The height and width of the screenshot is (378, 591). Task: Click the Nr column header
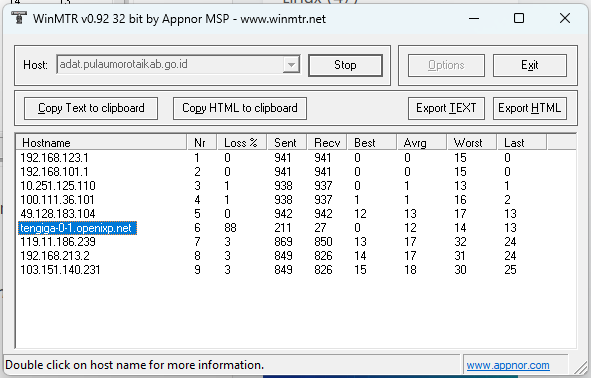[x=202, y=143]
